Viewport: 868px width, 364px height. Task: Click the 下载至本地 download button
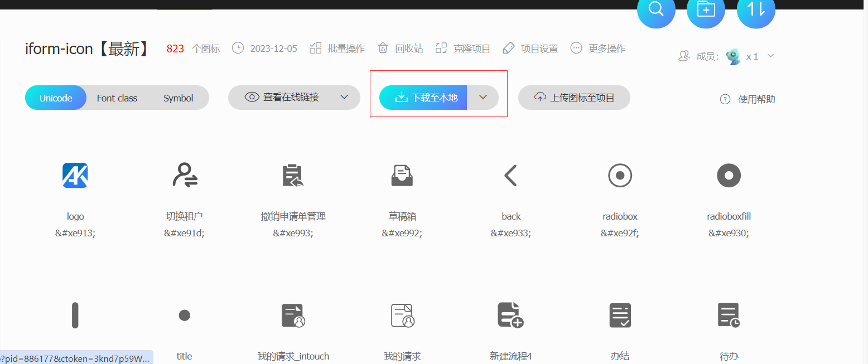(x=423, y=98)
